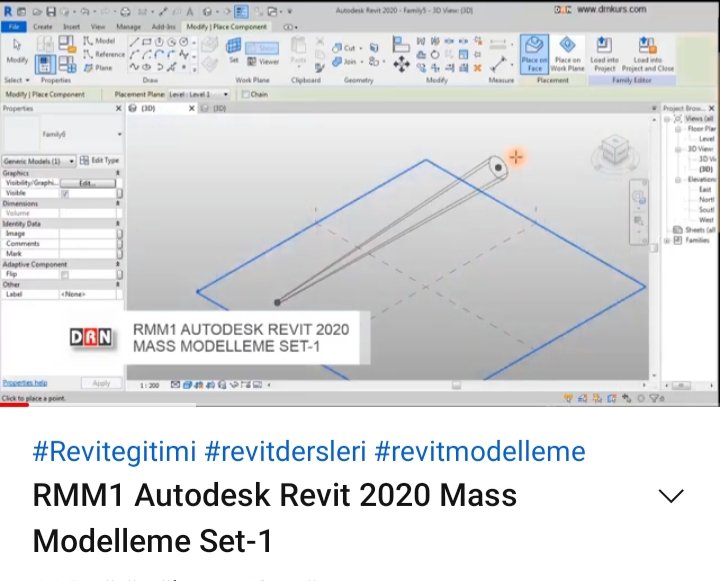Image resolution: width=720 pixels, height=581 pixels.
Task: Open the Generic Models (1) dropdown
Action: pos(39,161)
